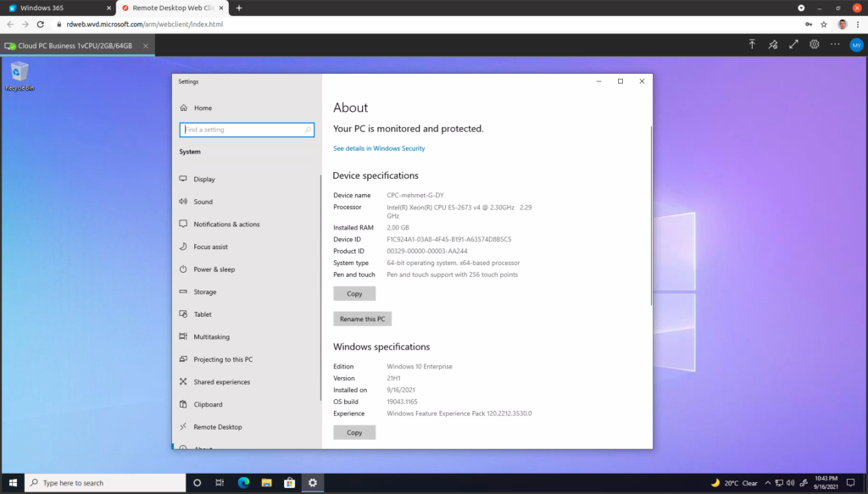Select the Remote Desktop Web Client browser tab
This screenshot has width=868, height=494.
(172, 8)
